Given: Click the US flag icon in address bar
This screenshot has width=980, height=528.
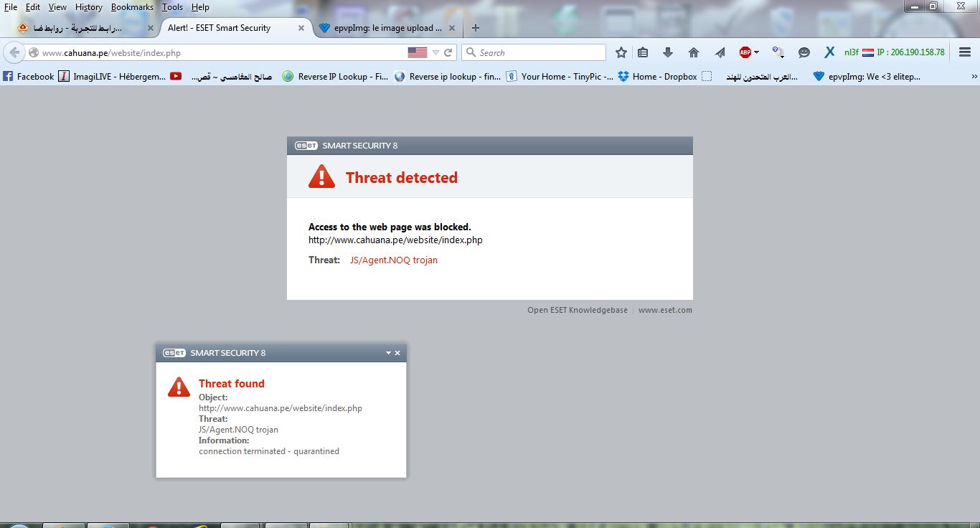Looking at the screenshot, I should pos(418,52).
